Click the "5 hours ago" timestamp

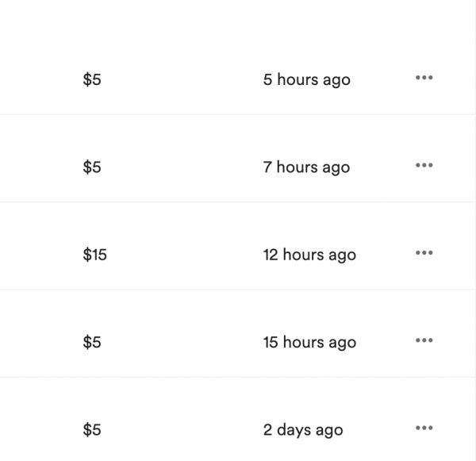(306, 80)
